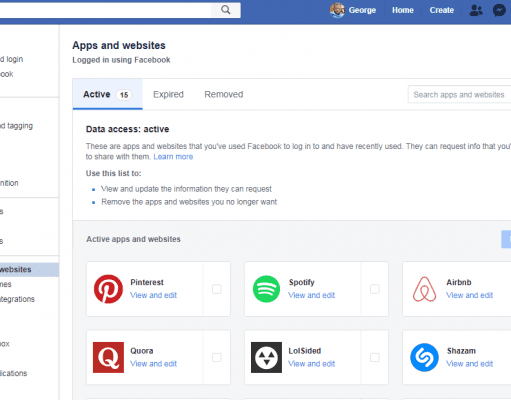
Task: Open the Learn more link
Action: click(173, 157)
